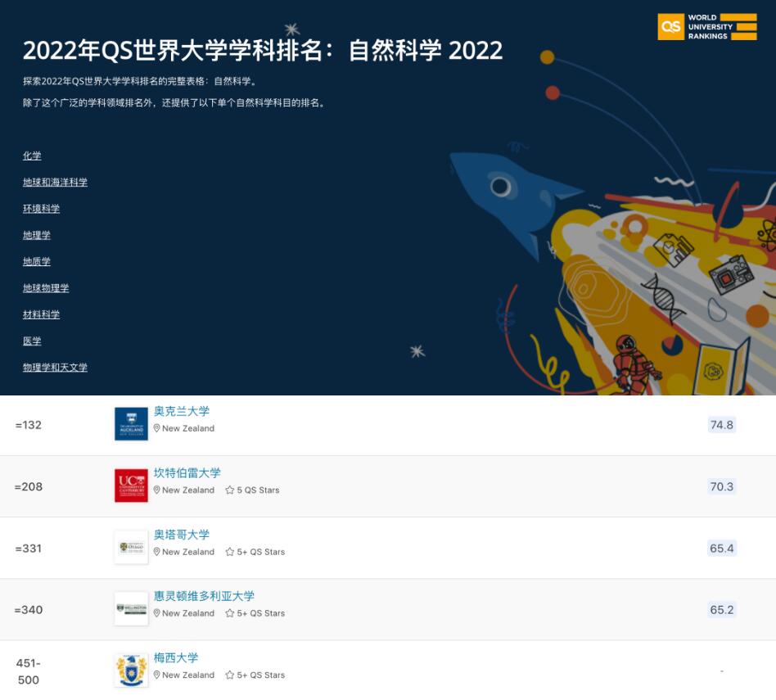Open the 环境科学 subject link

pos(41,209)
